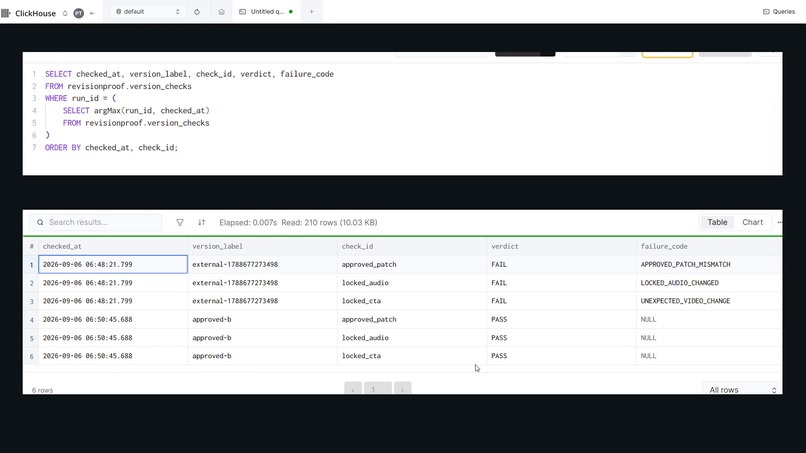Select row 4 NULL failure_code cell
806x453 pixels.
click(709, 319)
